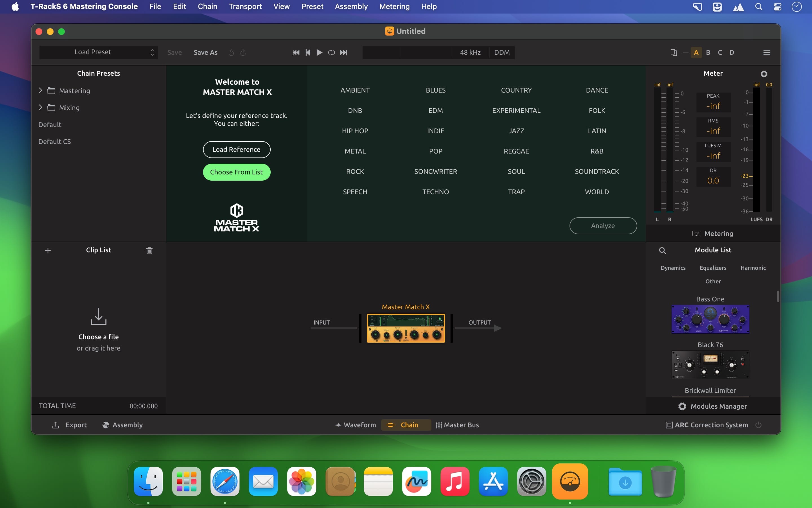Switch to the Master Bus tab
This screenshot has height=508, width=812.
457,425
